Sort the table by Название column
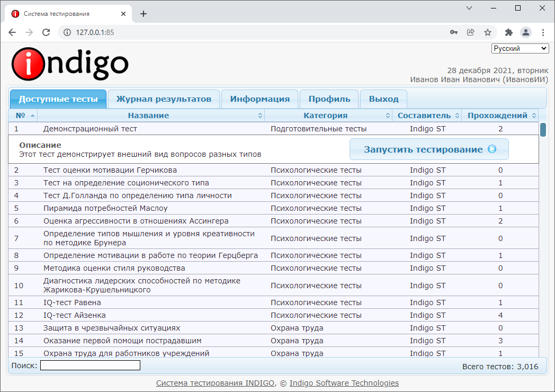The image size is (555, 392). coord(151,115)
